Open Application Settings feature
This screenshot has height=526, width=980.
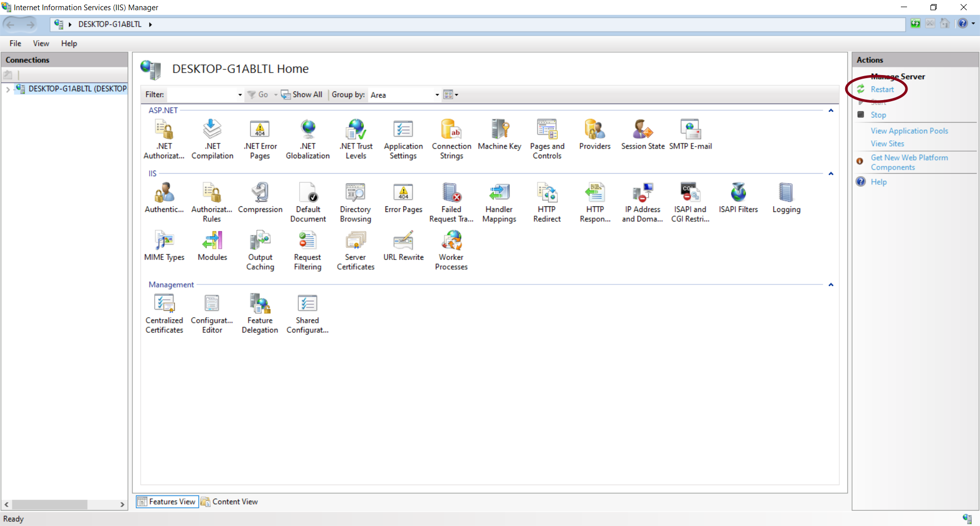403,139
